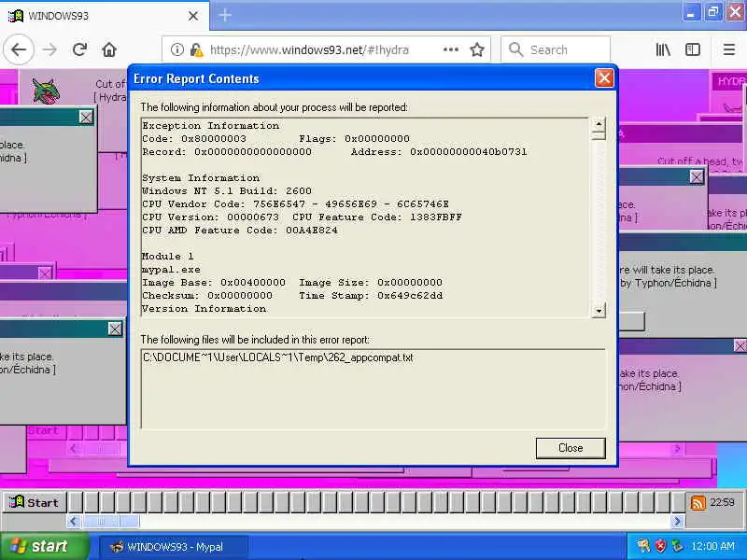Open the browser home page

pos(109,49)
